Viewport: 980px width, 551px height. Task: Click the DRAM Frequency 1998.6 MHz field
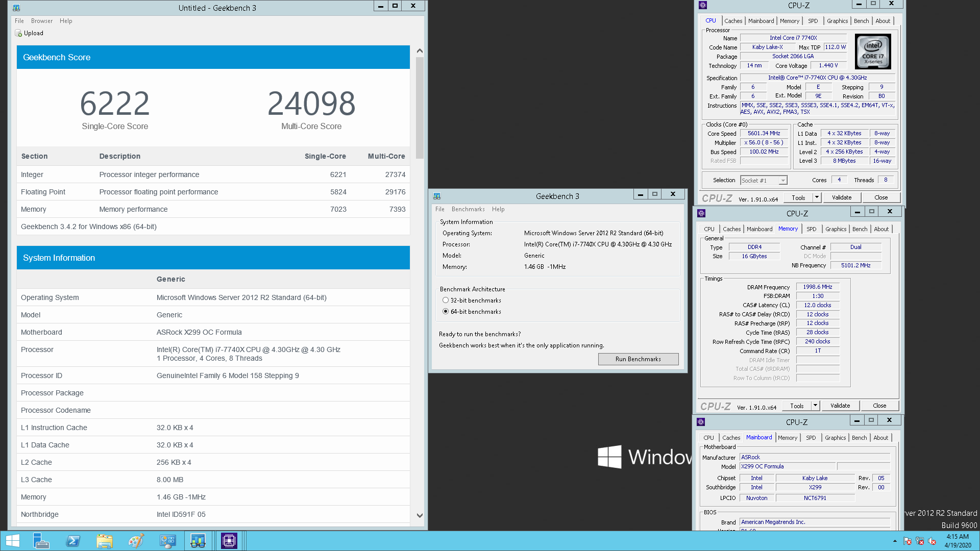(x=817, y=287)
